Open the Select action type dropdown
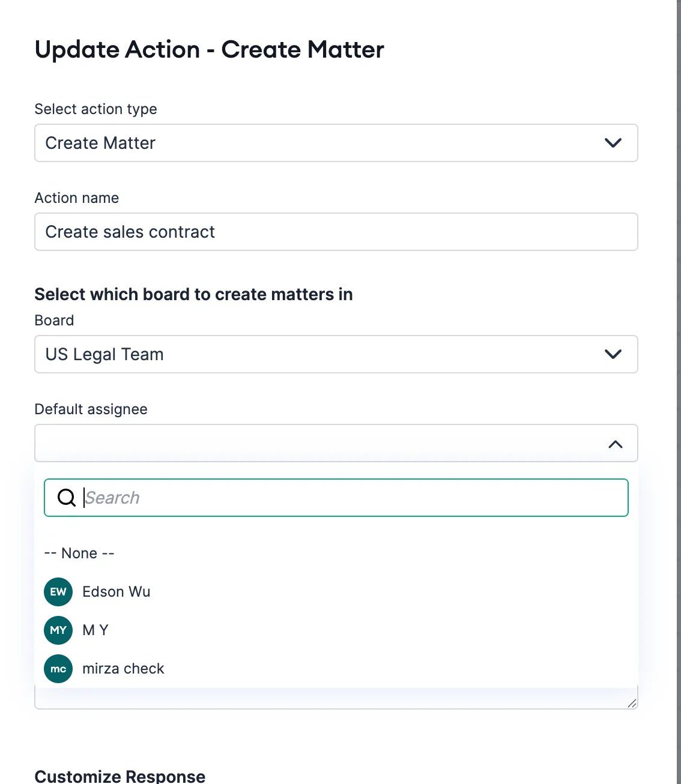This screenshot has height=784, width=681. click(336, 143)
